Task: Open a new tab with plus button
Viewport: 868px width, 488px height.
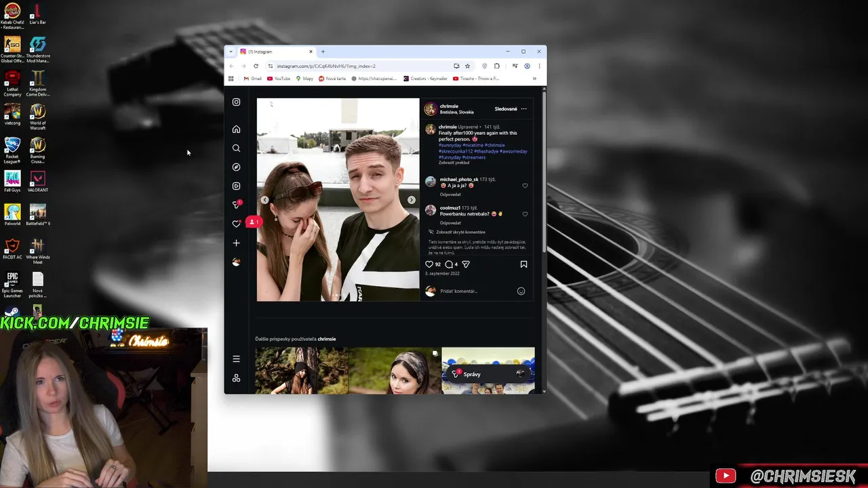Action: point(323,52)
